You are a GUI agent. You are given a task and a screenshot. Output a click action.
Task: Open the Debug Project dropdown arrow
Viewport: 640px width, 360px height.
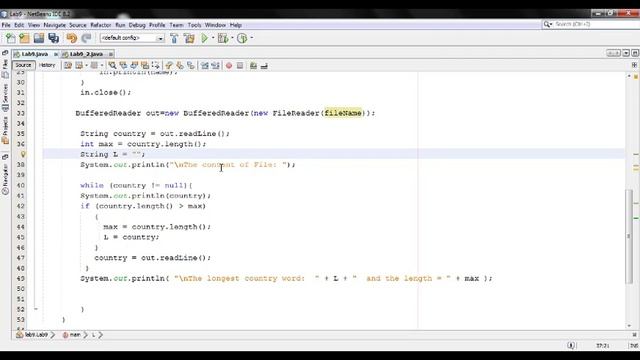click(232, 38)
